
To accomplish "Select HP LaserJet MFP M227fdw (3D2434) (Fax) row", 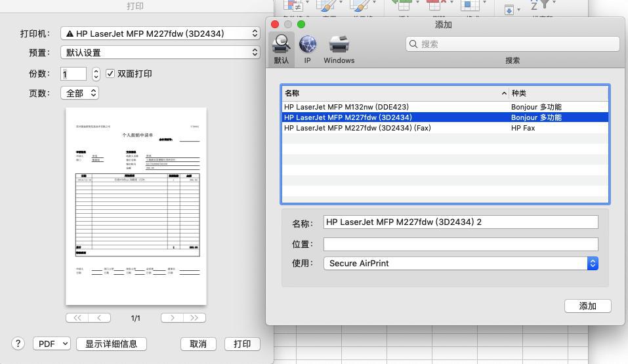I will (446, 128).
